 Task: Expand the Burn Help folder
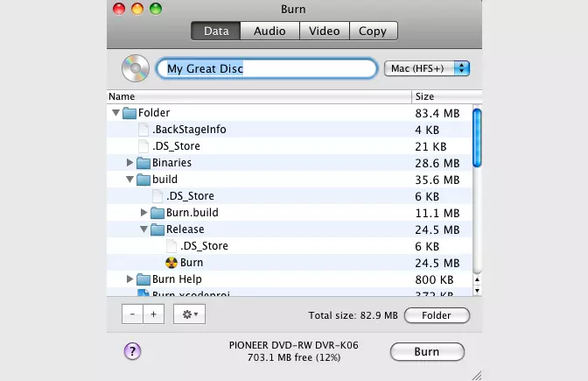[129, 279]
